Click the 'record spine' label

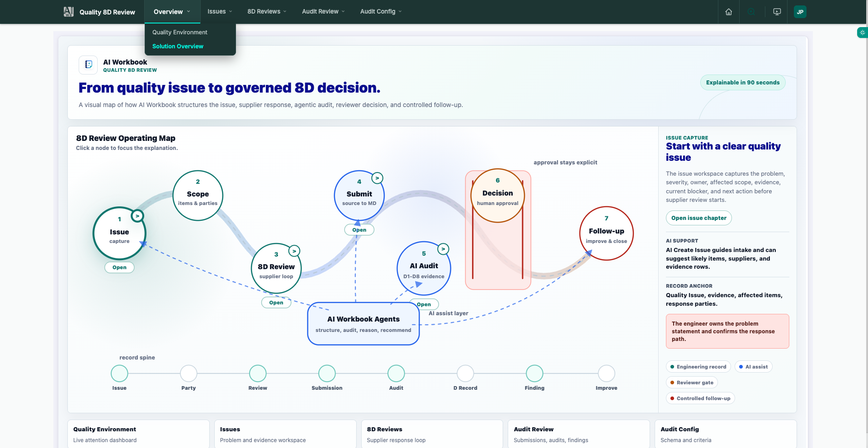pos(137,358)
